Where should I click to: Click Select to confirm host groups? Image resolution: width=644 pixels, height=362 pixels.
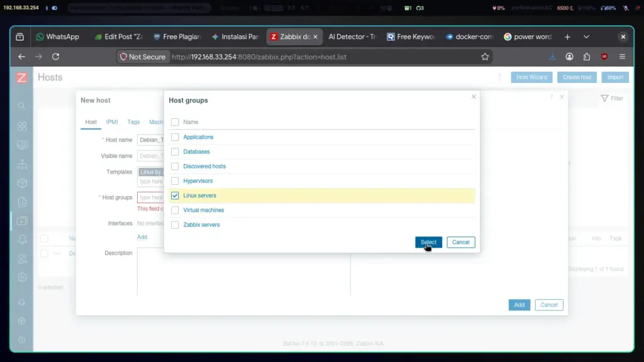(x=428, y=242)
